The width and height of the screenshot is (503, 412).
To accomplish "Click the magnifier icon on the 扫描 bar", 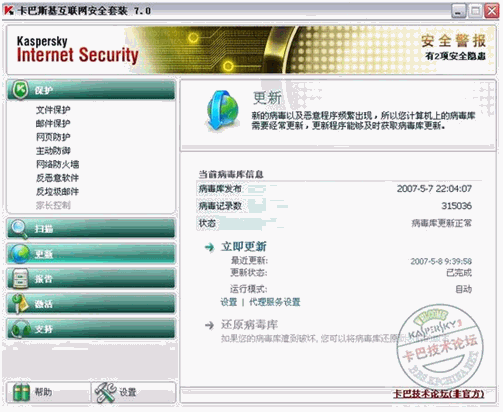I will pyautogui.click(x=19, y=229).
